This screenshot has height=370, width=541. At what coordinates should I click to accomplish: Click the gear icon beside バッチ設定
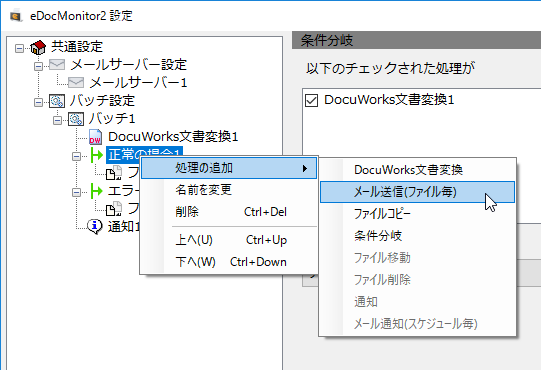coord(57,101)
